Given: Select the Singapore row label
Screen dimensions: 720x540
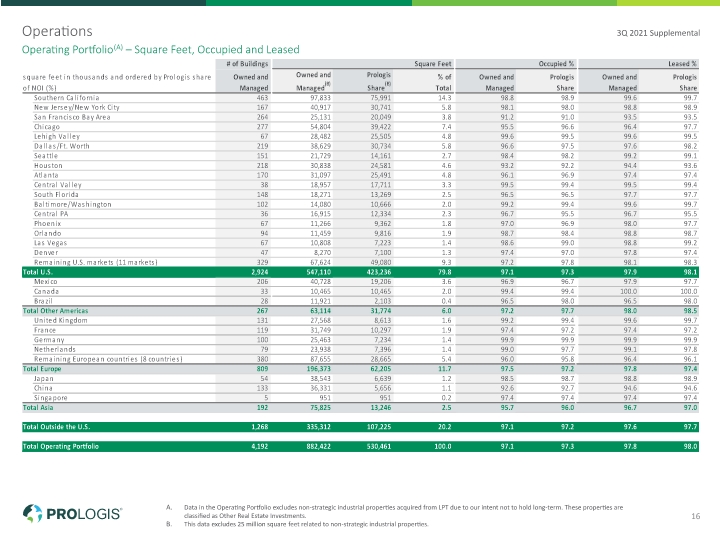Looking at the screenshot, I should point(51,398).
